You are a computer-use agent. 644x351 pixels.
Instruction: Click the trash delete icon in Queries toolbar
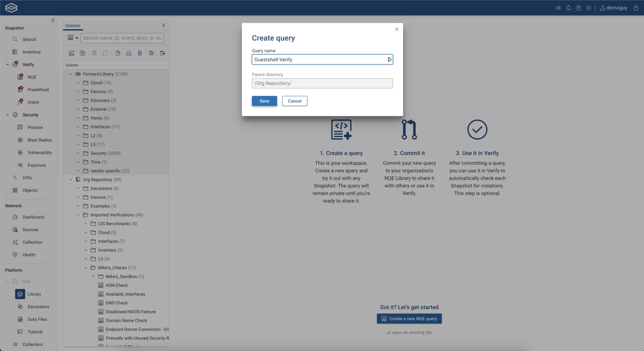point(140,53)
